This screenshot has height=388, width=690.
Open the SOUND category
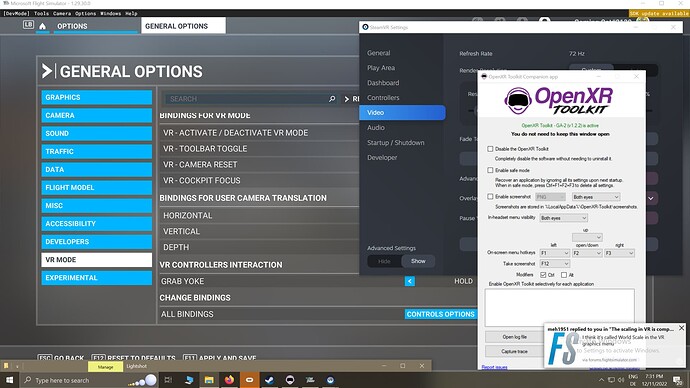click(97, 133)
